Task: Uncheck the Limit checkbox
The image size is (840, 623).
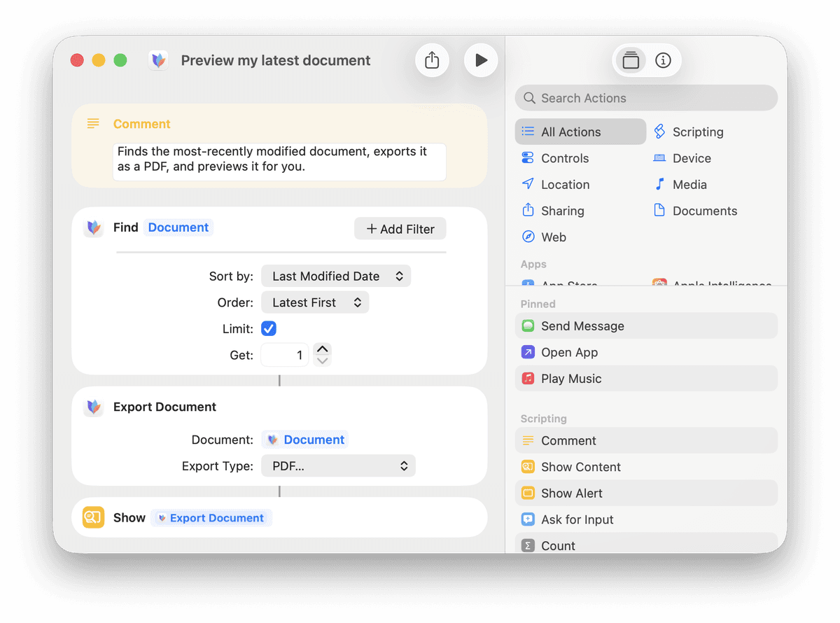Action: [x=269, y=328]
